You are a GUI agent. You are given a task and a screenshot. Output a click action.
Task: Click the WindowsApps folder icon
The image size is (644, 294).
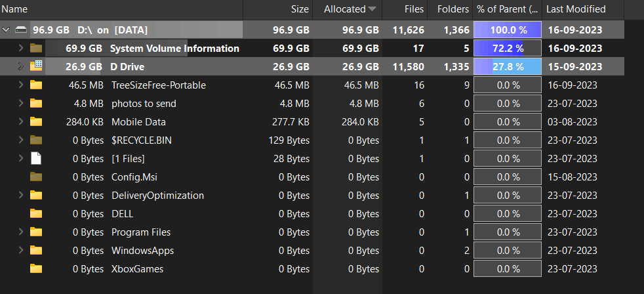pos(36,251)
